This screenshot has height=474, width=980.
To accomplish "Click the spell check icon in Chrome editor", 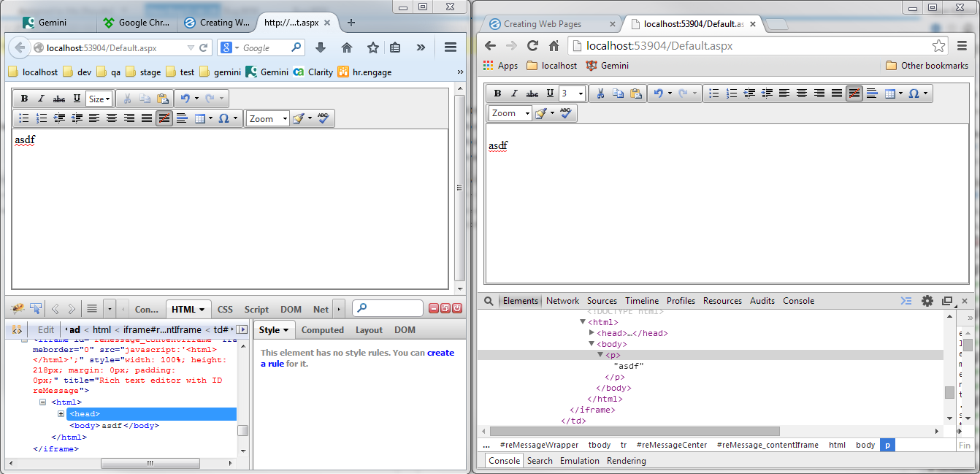I will pos(567,113).
